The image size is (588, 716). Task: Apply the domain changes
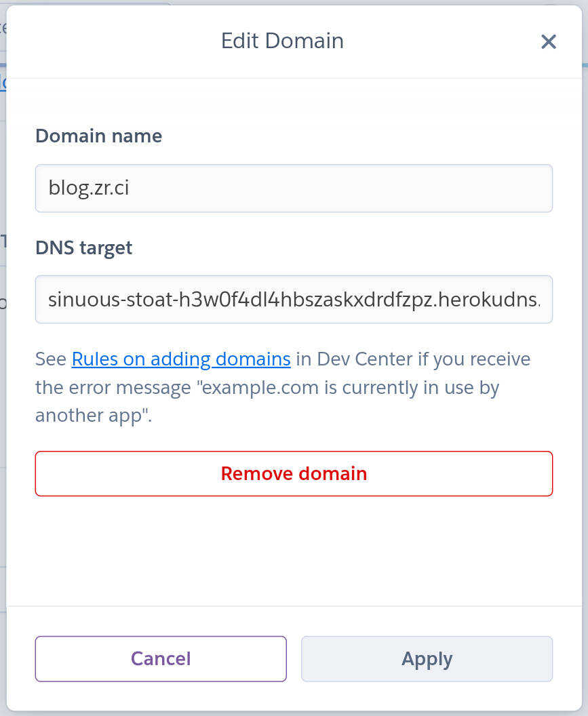427,658
